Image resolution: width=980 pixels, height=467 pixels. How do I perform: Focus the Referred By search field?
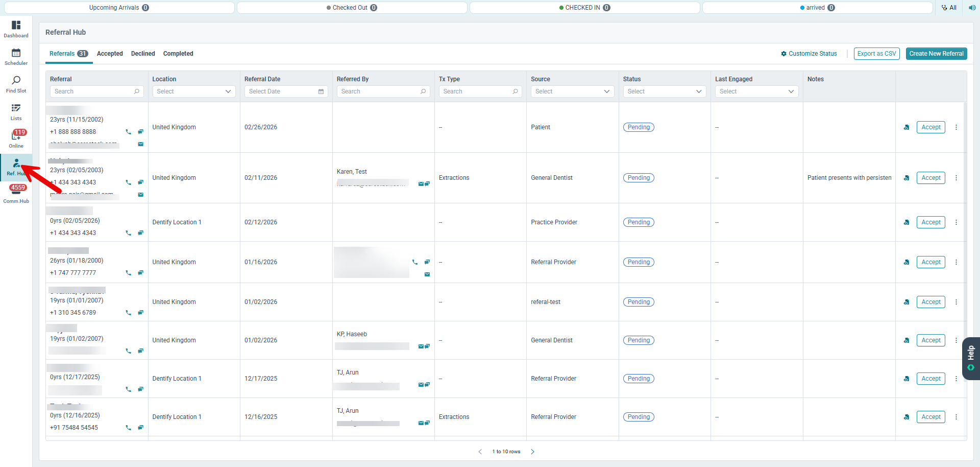[x=383, y=91]
